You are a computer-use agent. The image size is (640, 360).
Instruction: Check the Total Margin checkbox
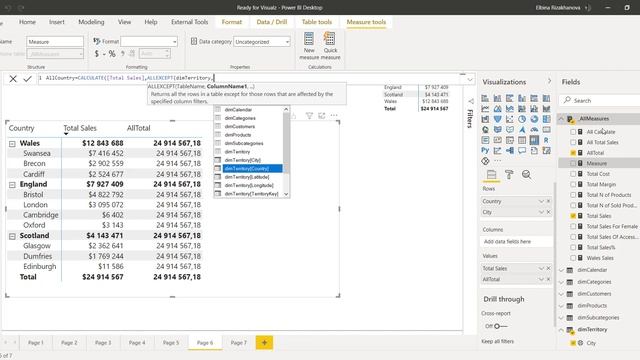click(573, 184)
